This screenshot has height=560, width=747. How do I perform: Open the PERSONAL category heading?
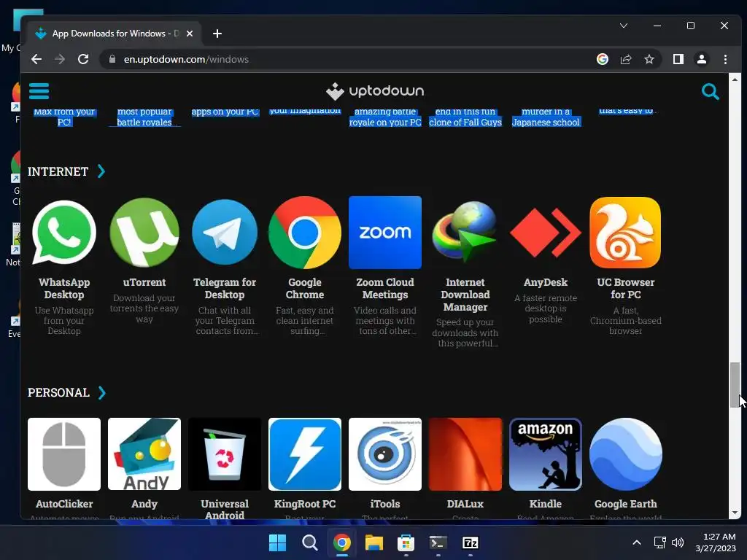tap(58, 392)
